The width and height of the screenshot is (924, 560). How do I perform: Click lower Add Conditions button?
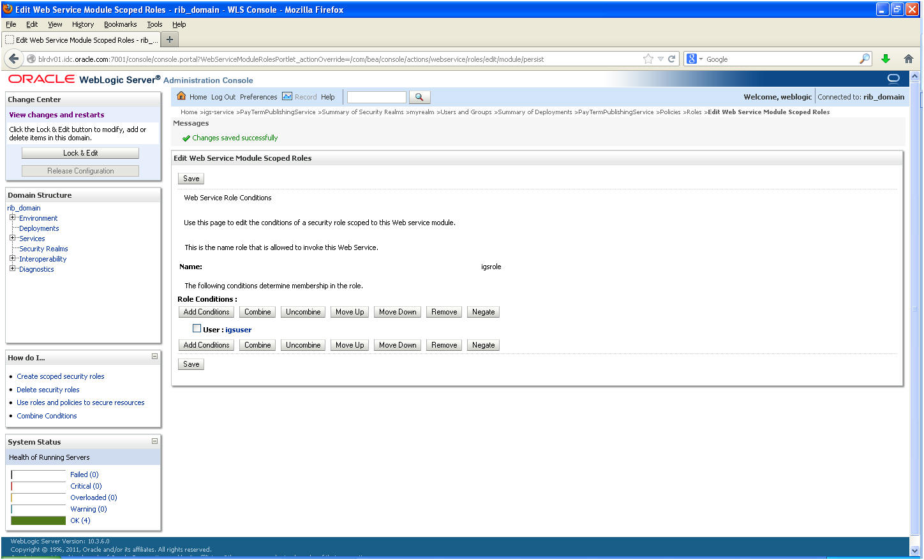206,345
